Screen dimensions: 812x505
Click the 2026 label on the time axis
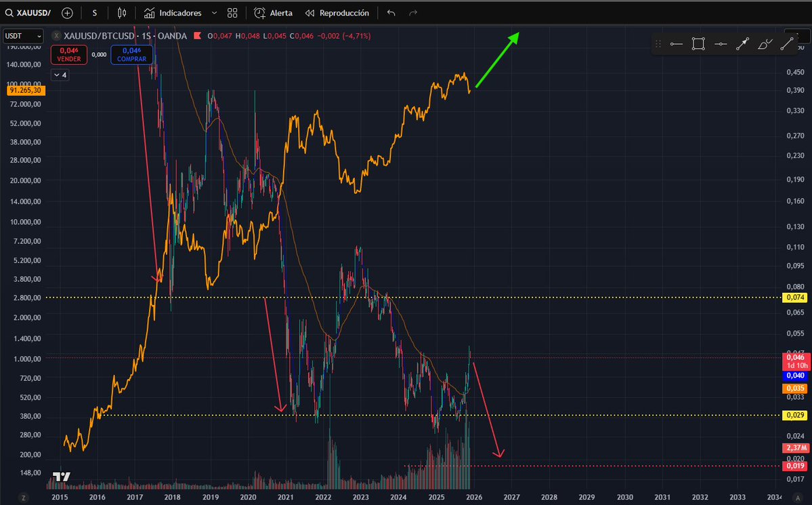(474, 498)
